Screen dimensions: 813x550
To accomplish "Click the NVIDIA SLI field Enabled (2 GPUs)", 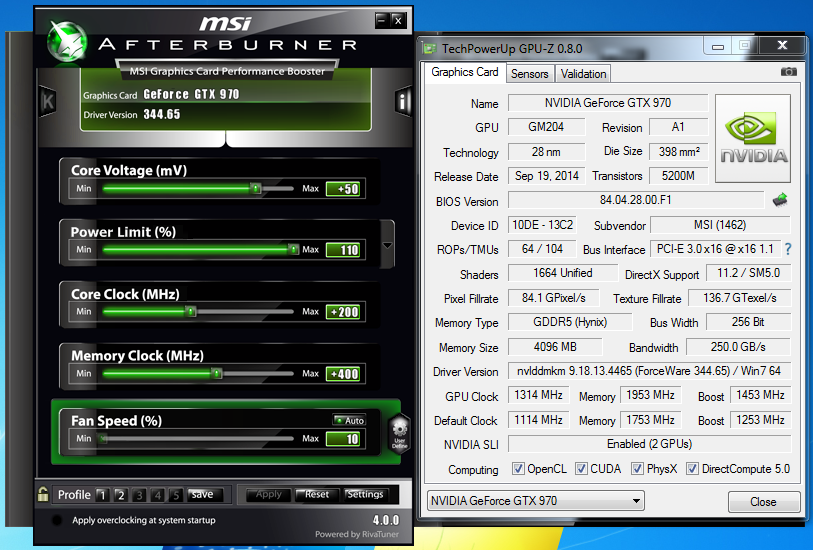I will click(649, 444).
